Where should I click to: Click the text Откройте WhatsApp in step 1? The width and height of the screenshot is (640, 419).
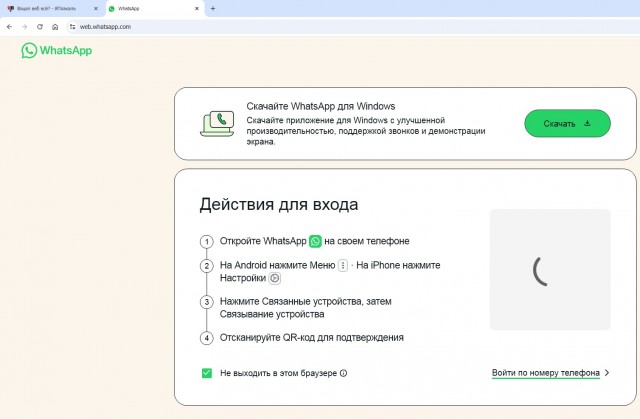pos(263,241)
